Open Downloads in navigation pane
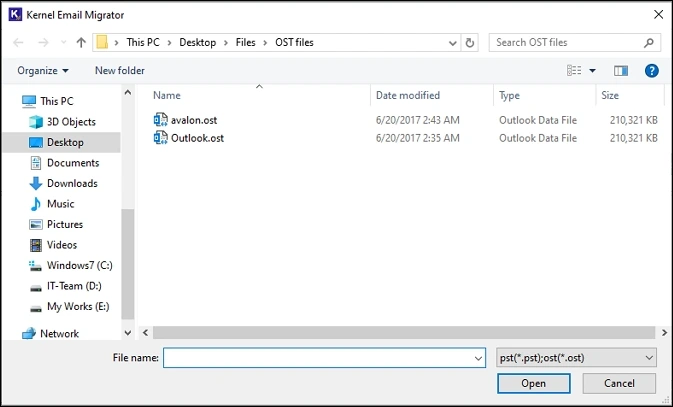 pos(72,183)
